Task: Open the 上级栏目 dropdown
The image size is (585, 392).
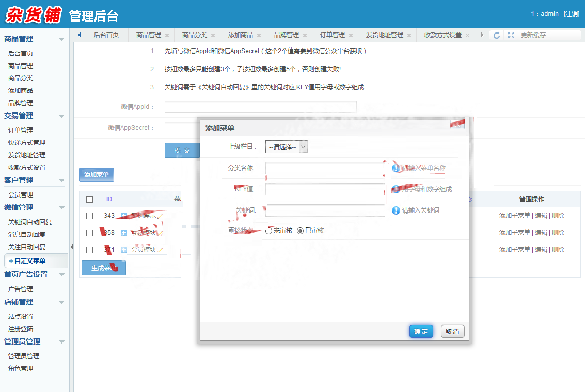Action: click(287, 147)
